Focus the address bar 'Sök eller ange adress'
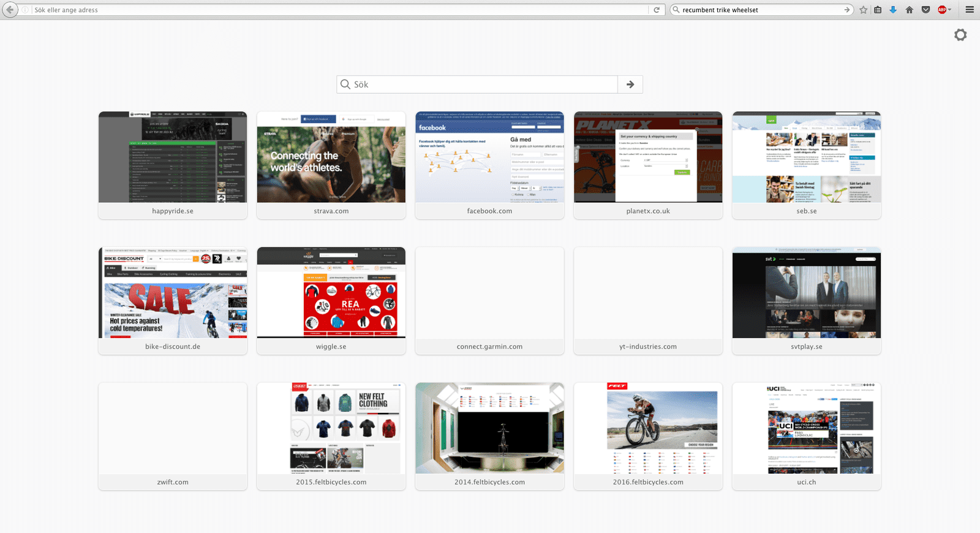The image size is (980, 533). (340, 10)
